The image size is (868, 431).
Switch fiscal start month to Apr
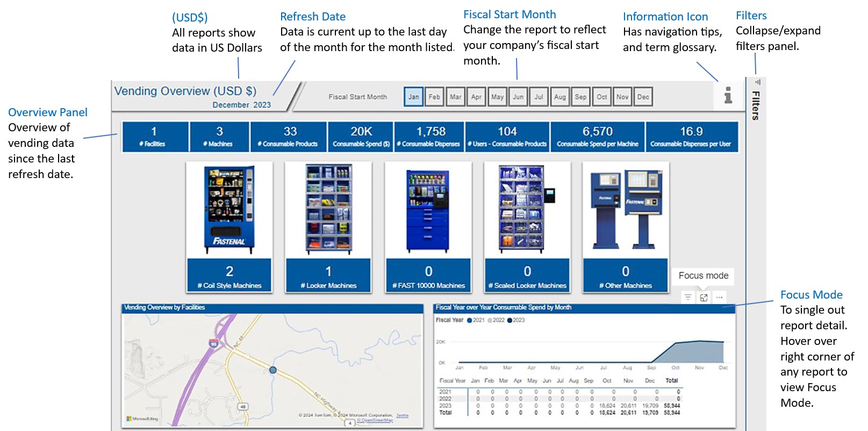pos(476,97)
